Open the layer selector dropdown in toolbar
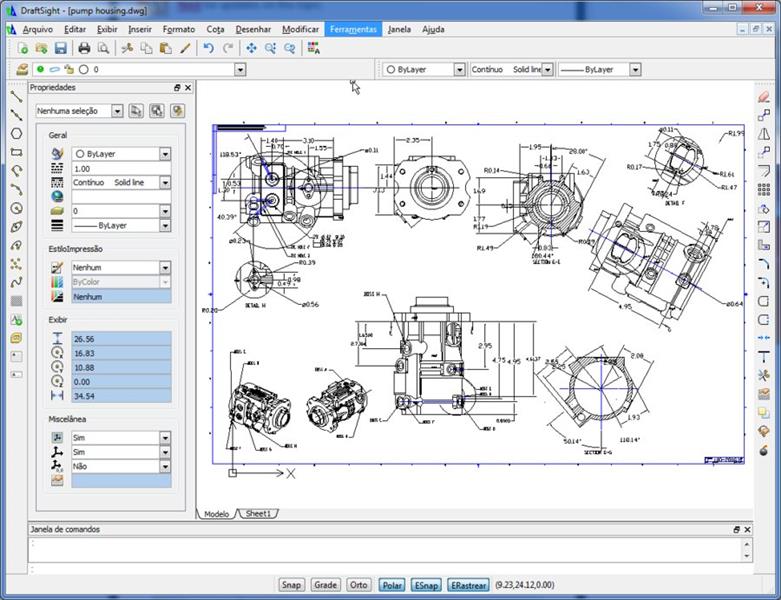781x600 pixels. pos(239,70)
